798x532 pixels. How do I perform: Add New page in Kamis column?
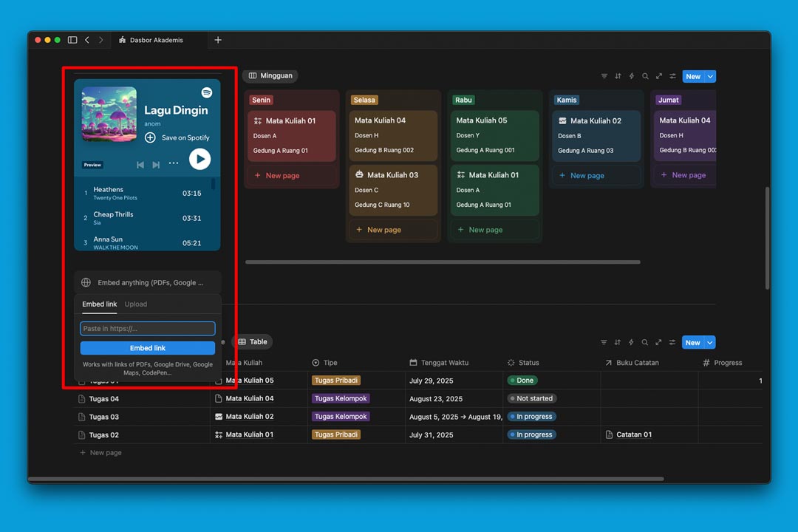tap(596, 176)
